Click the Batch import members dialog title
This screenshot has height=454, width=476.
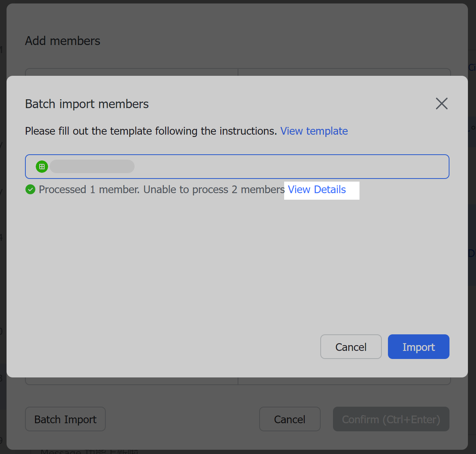point(87,103)
